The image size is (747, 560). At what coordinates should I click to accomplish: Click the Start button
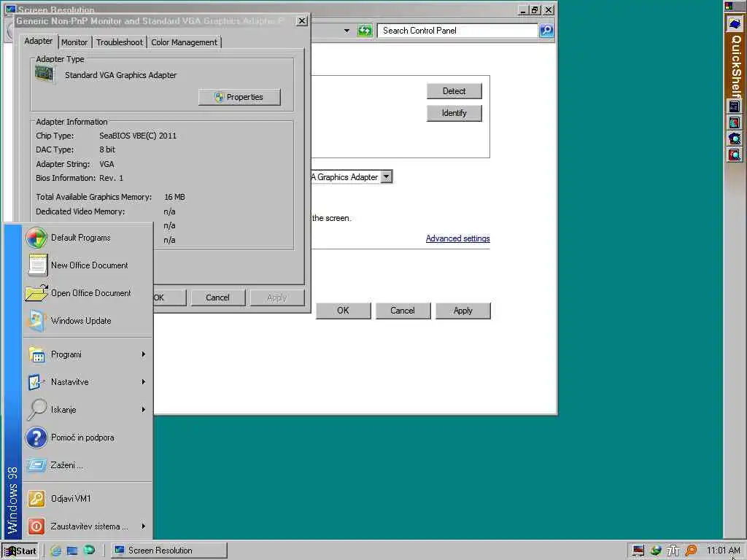pyautogui.click(x=20, y=551)
